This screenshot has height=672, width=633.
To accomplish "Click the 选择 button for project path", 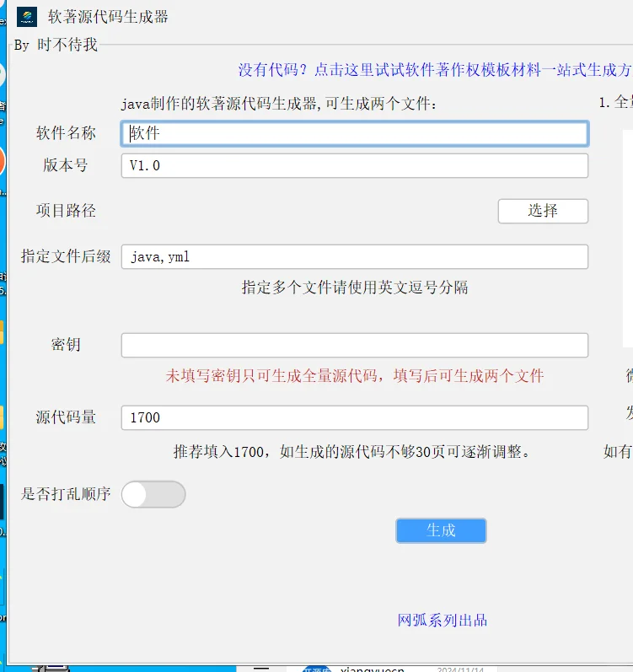I will (x=543, y=211).
